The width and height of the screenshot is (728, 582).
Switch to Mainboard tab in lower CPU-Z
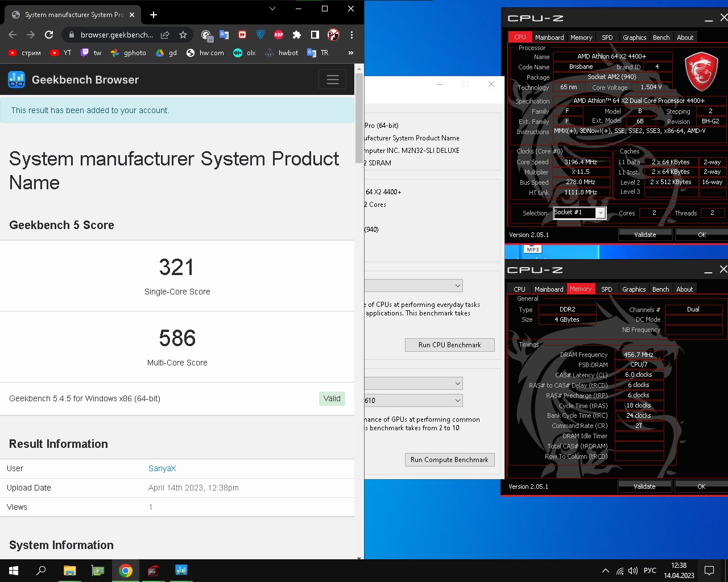549,289
